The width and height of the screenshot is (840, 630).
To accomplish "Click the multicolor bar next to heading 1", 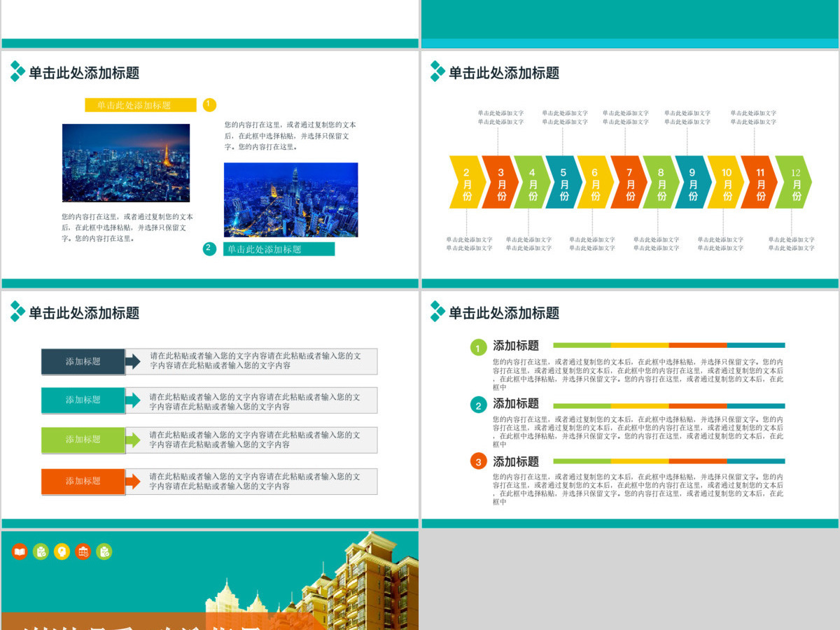I will 669,345.
